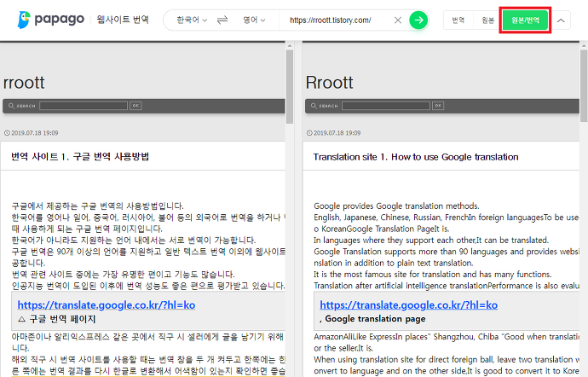This screenshot has height=377, width=588.
Task: Click the search magnifier in right pane
Action: tap(314, 106)
